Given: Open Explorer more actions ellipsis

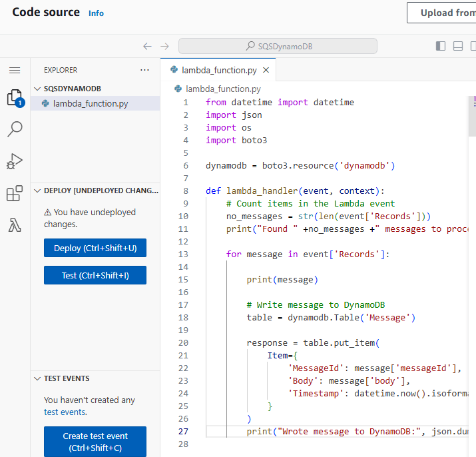Looking at the screenshot, I should [145, 70].
